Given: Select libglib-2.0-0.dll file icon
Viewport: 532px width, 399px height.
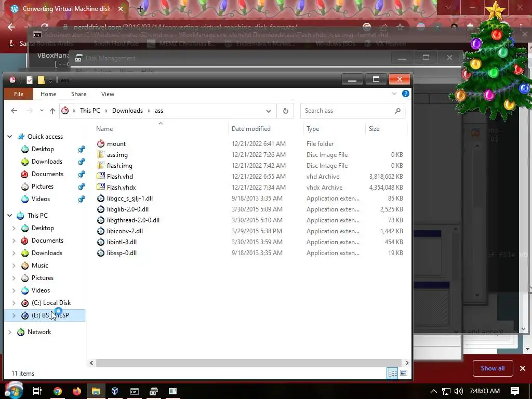Looking at the screenshot, I should (x=101, y=209).
